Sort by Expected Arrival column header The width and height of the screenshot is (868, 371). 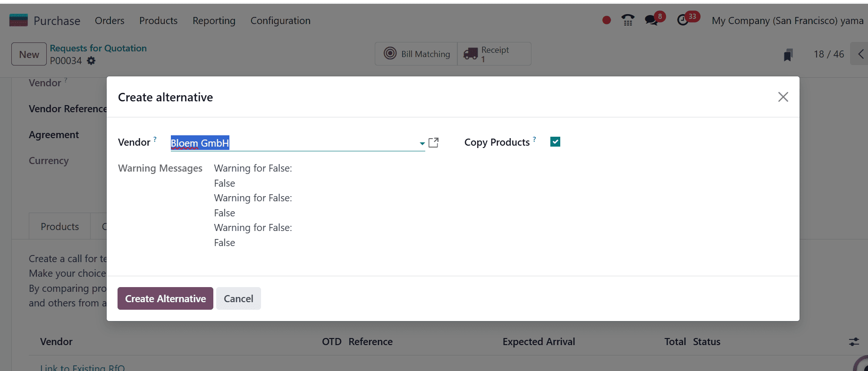(x=539, y=342)
